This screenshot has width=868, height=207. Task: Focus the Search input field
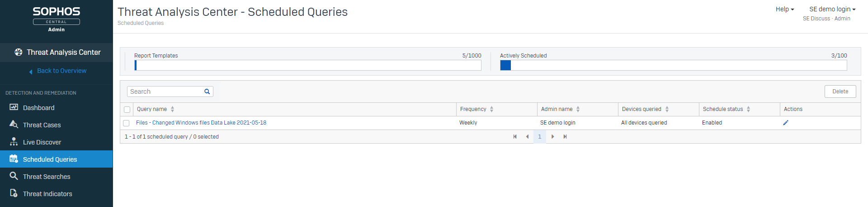coord(165,91)
